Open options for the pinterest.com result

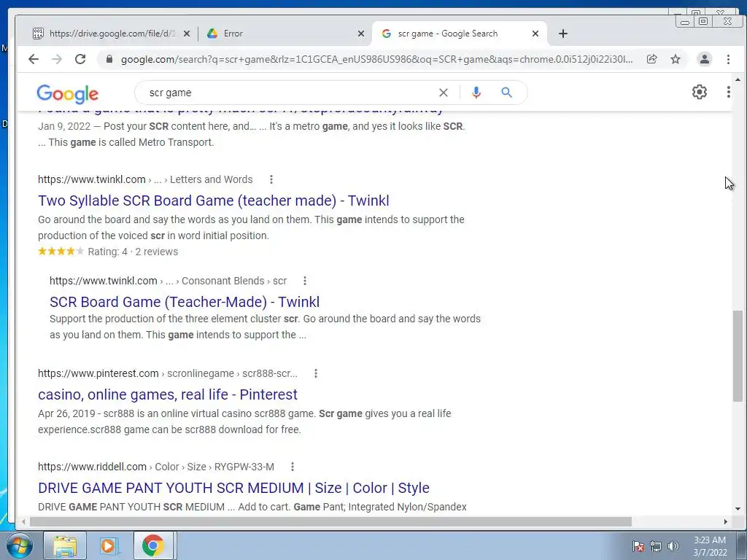(315, 373)
